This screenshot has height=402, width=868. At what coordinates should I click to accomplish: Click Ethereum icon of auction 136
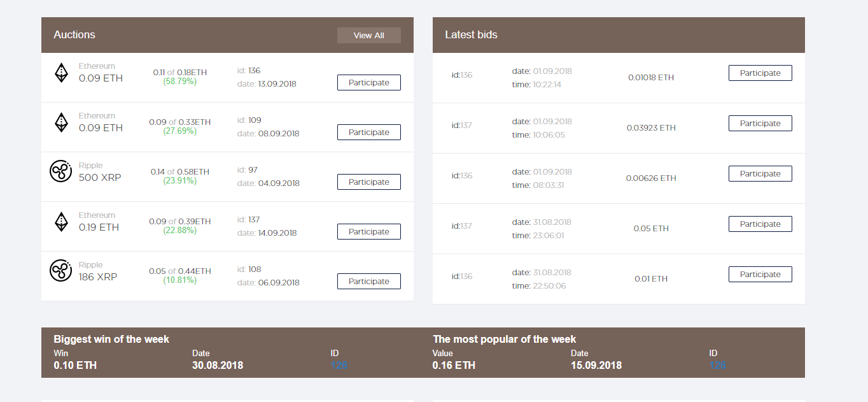tap(60, 73)
